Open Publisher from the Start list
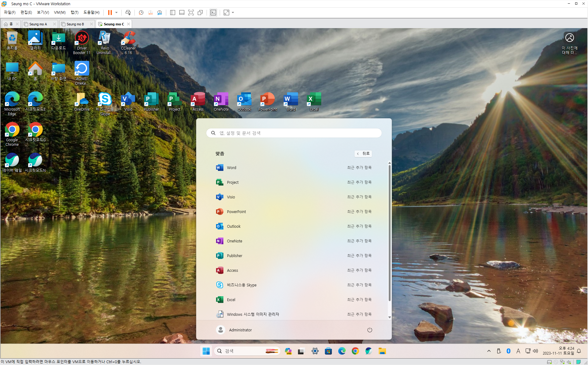The height and width of the screenshot is (365, 588). pos(234,256)
